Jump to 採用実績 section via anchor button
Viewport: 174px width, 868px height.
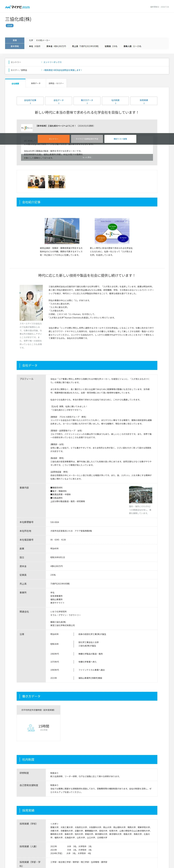144,101
